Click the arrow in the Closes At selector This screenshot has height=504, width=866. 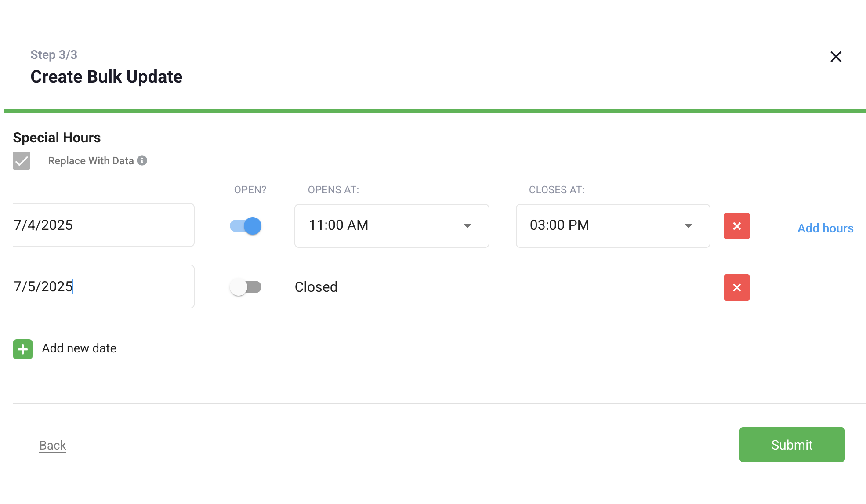688,226
